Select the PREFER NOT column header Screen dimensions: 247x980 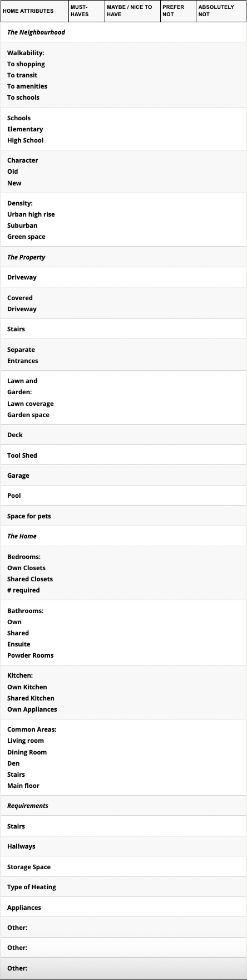coord(178,11)
